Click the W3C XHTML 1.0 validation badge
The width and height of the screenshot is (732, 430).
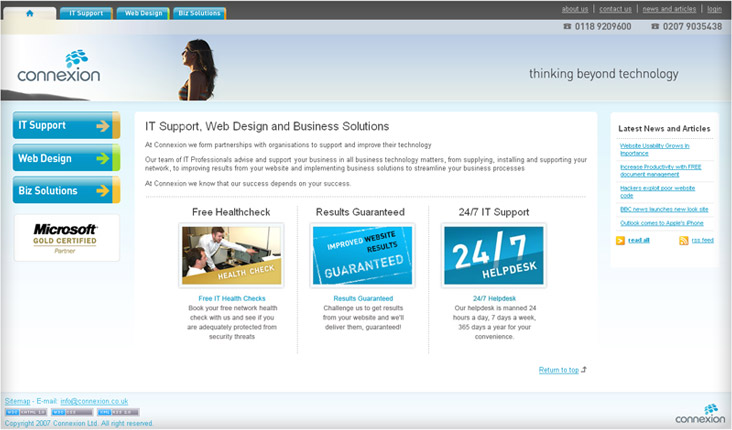[x=25, y=412]
